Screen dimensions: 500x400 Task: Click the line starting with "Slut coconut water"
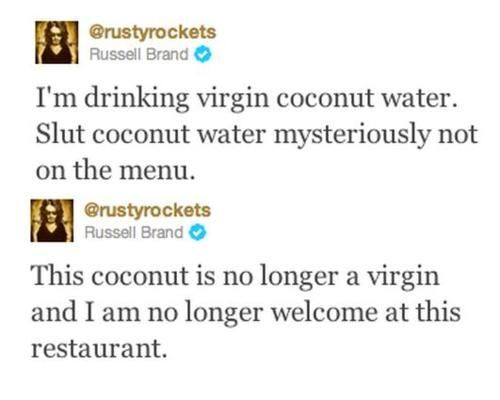(x=257, y=135)
